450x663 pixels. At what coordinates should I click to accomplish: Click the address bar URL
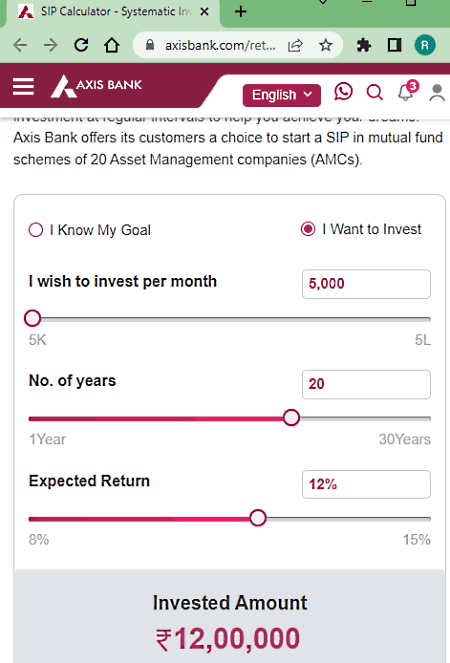coord(220,45)
